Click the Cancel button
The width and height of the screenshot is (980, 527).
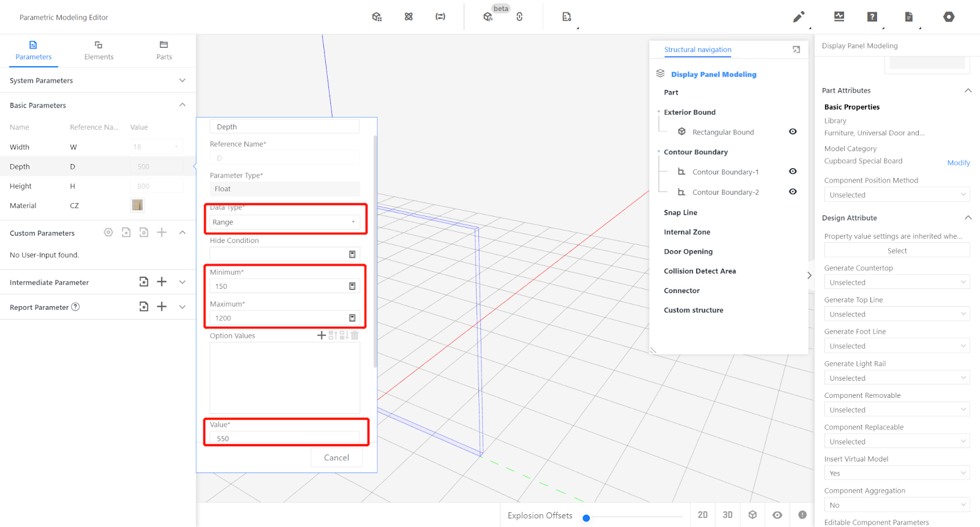tap(336, 458)
